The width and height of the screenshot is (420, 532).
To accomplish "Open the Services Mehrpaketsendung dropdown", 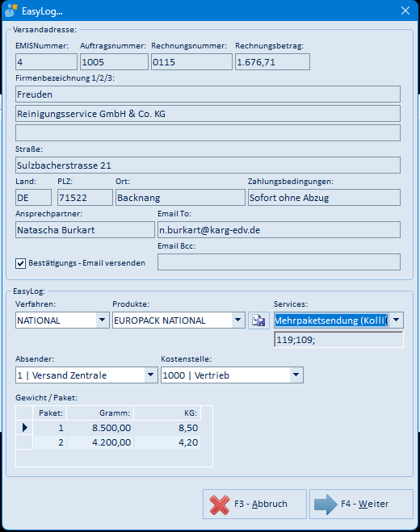I will (397, 320).
